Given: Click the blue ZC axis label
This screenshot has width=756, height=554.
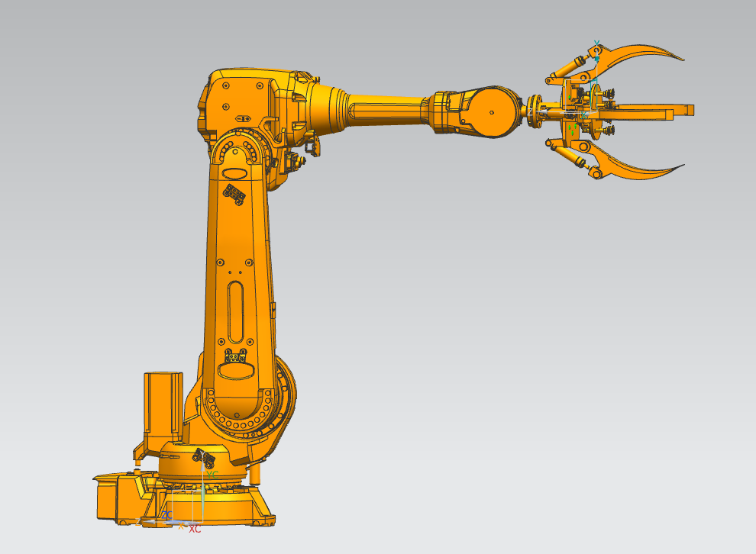Looking at the screenshot, I should tap(166, 515).
